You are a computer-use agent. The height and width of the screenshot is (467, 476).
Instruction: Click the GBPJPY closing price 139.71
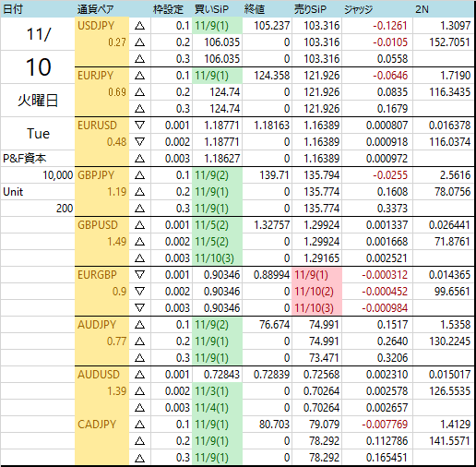pos(268,175)
